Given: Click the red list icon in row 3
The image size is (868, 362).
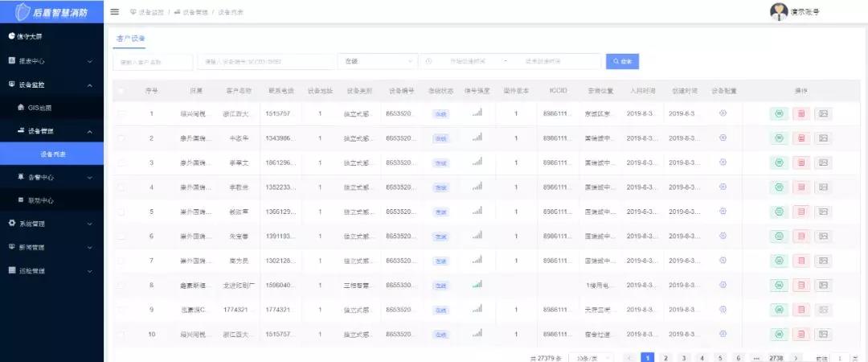Looking at the screenshot, I should tap(801, 162).
